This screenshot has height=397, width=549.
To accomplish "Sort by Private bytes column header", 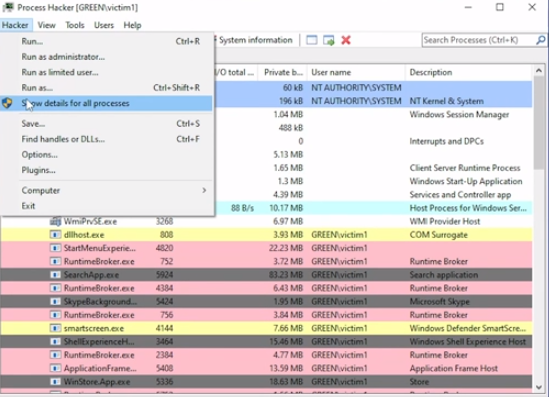I will click(282, 72).
